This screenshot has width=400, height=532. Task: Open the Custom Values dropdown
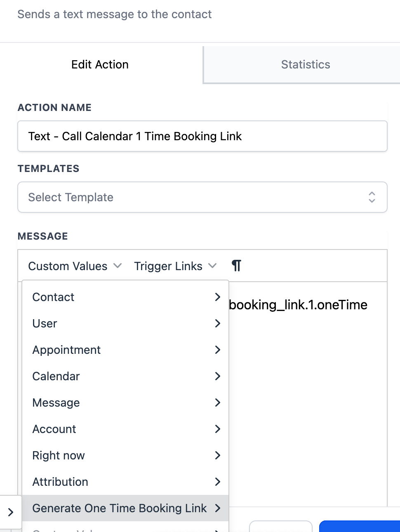pyautogui.click(x=75, y=266)
